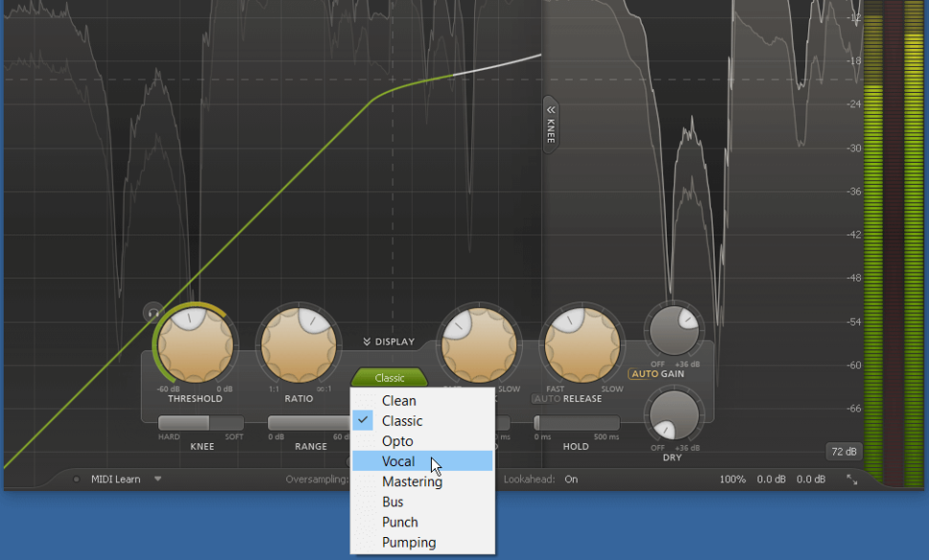
Task: Click the resize arrows icon at the bottom right
Action: (852, 480)
